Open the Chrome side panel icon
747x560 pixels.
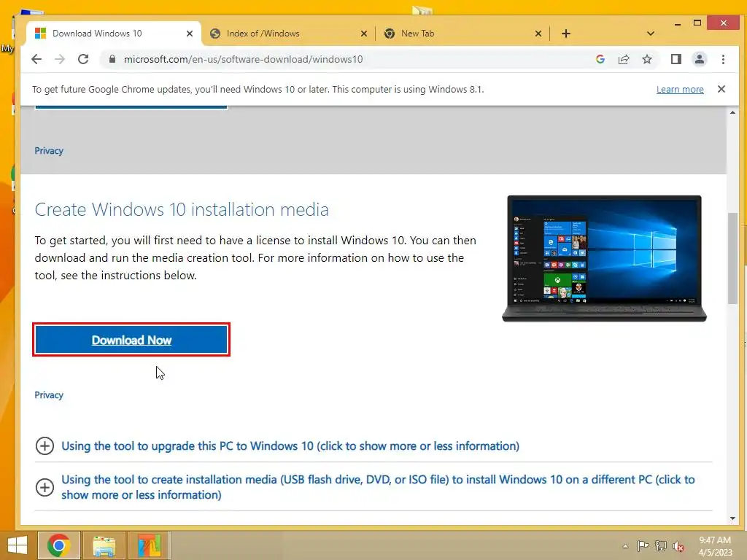(676, 59)
